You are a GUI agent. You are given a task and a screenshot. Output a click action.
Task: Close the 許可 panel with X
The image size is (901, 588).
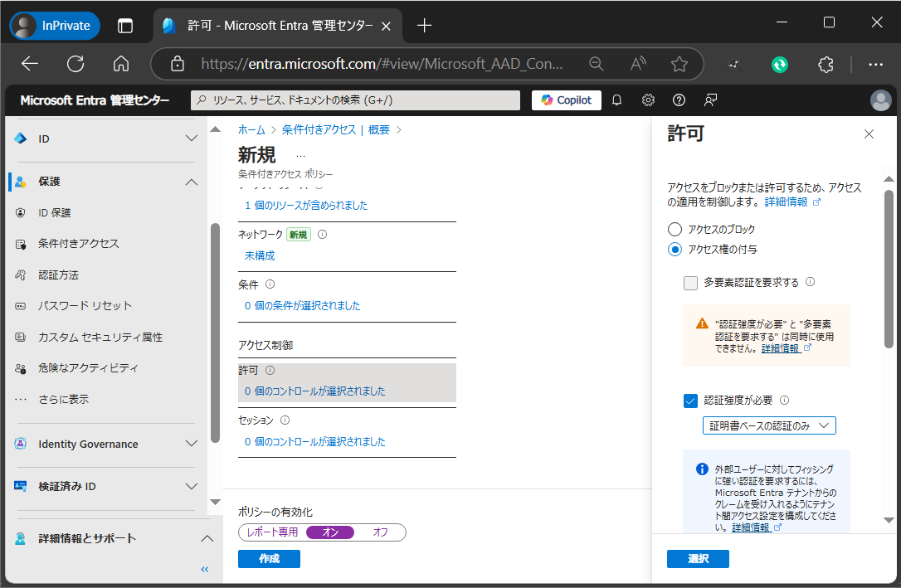(x=869, y=134)
